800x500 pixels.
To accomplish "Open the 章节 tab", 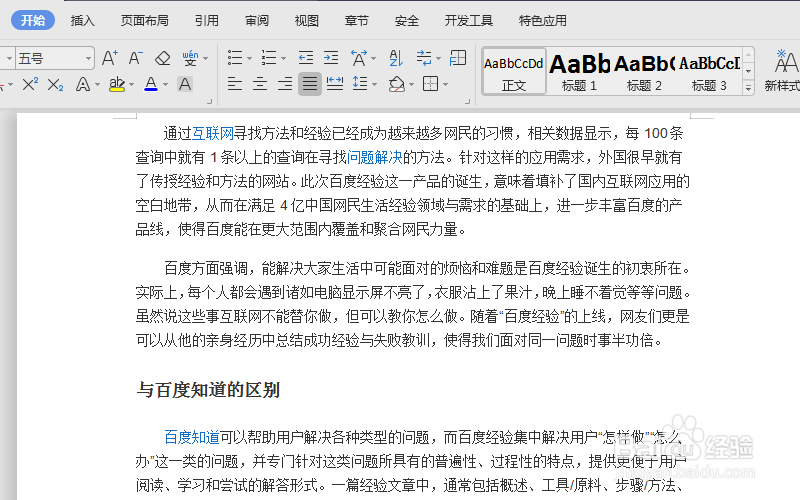I will [x=356, y=20].
